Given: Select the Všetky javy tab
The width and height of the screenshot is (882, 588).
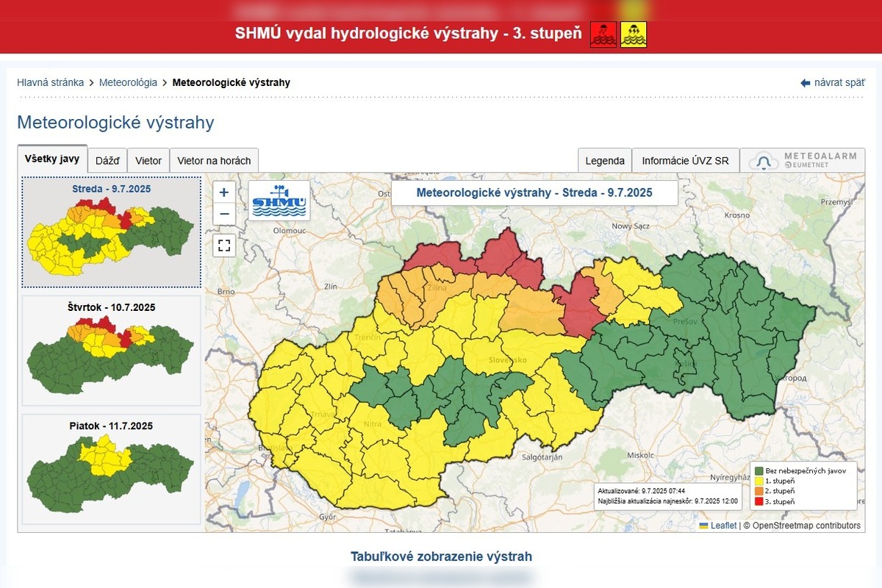Looking at the screenshot, I should pyautogui.click(x=52, y=159).
